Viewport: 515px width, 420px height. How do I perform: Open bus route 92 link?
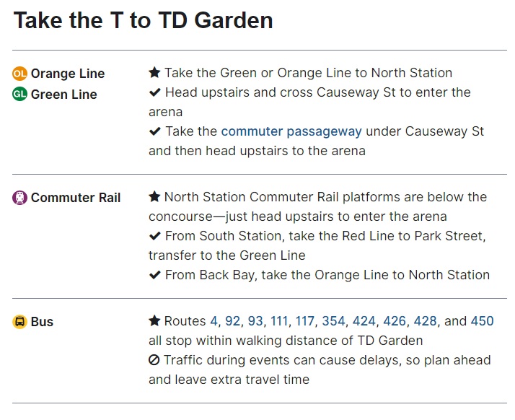click(232, 321)
